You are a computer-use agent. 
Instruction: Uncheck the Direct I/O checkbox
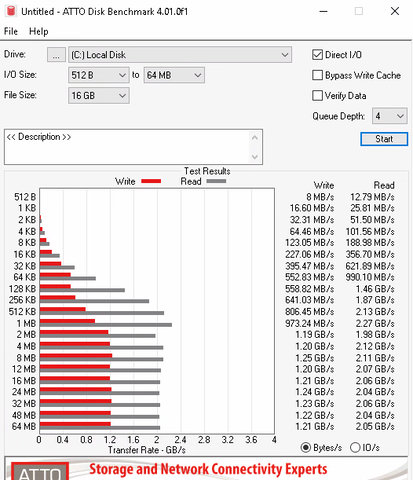[x=317, y=55]
